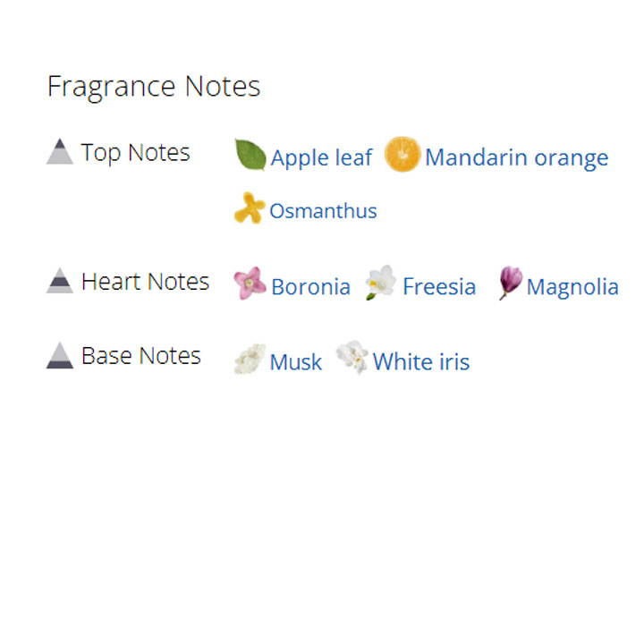This screenshot has width=644, height=644.
Task: Click the Heart Notes pyramid icon
Action: coord(60,281)
